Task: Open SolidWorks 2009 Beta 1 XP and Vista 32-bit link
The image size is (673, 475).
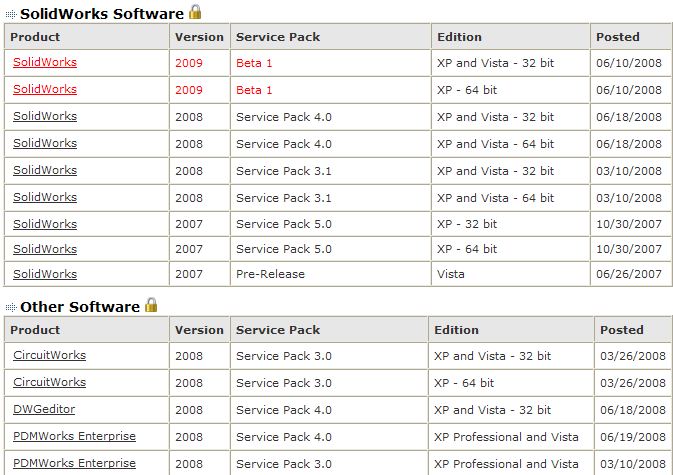Action: (x=45, y=62)
